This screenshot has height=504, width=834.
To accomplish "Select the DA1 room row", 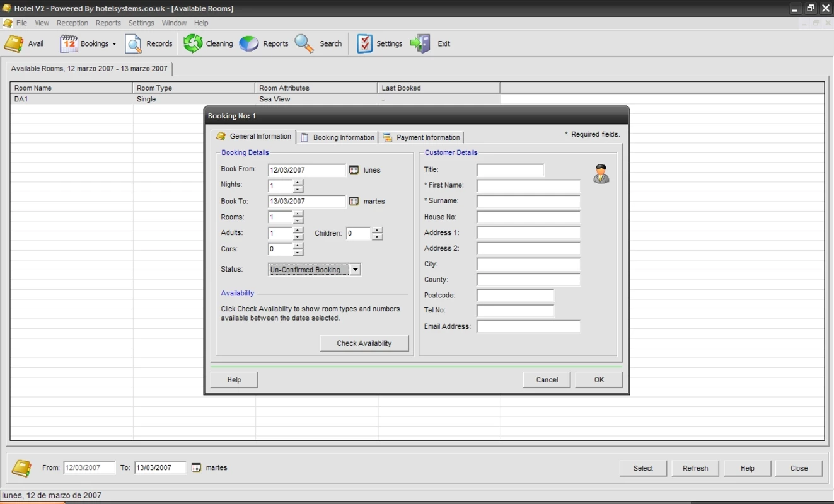I will pos(255,100).
